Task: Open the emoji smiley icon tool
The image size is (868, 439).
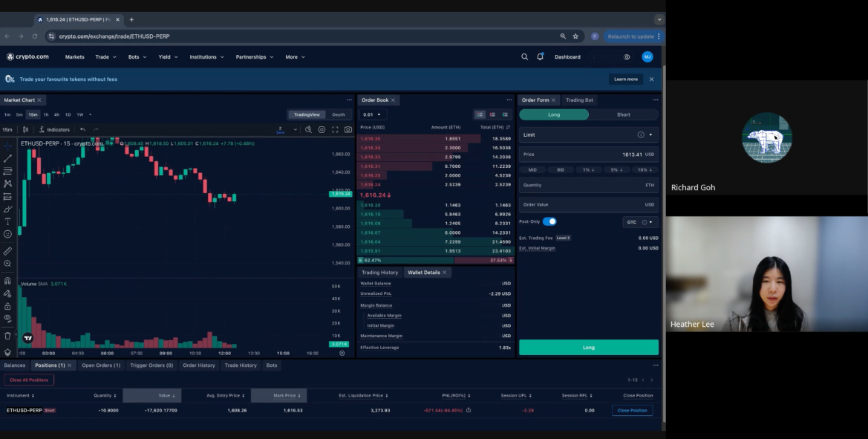Action: pos(7,234)
